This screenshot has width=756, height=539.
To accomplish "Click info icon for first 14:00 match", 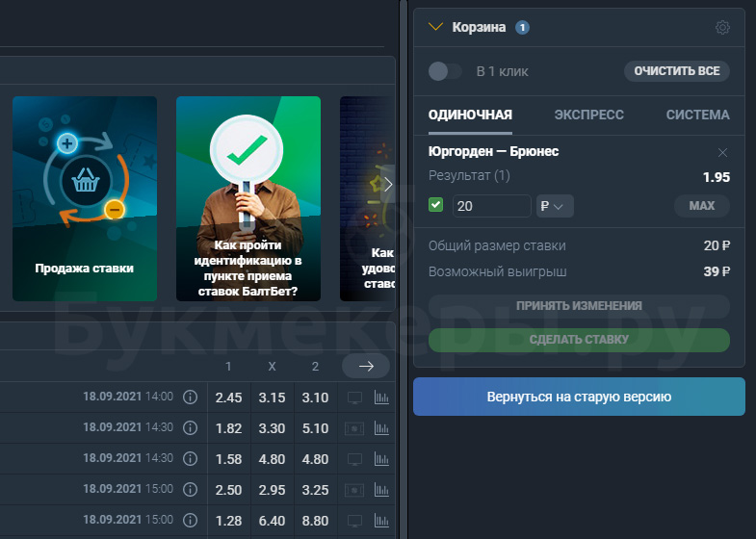I will coord(190,397).
